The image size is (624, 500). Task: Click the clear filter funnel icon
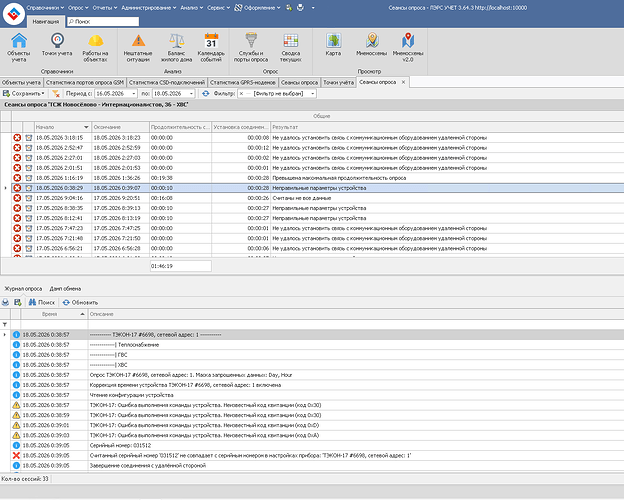pyautogui.click(x=56, y=94)
